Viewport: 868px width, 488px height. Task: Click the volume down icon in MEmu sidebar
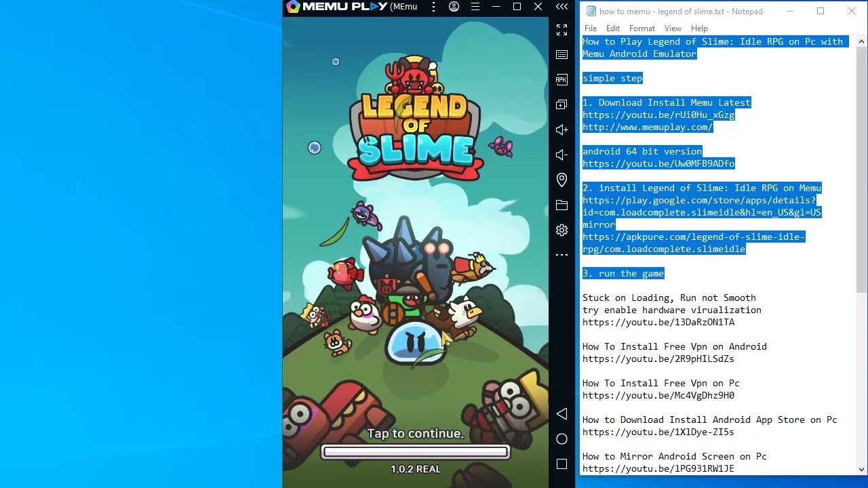pos(561,155)
